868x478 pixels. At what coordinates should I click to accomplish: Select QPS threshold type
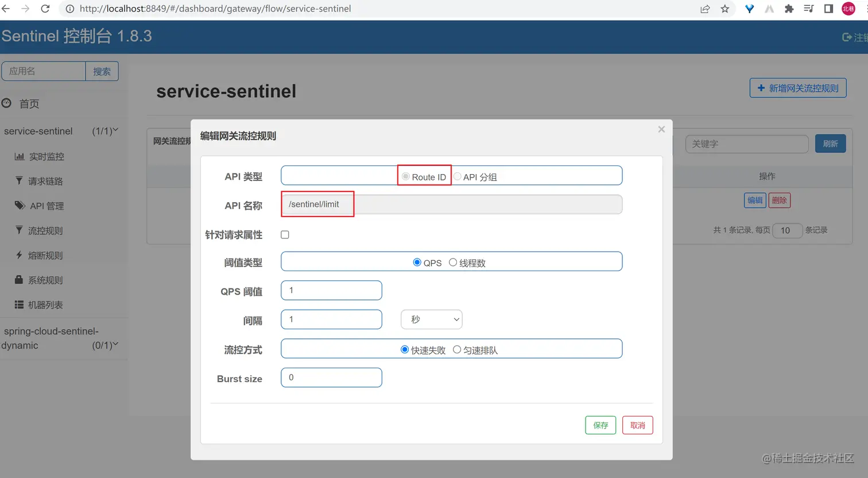pos(417,262)
